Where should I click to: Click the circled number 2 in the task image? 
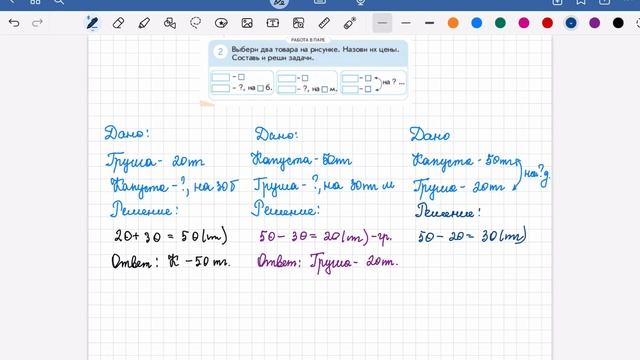[220, 52]
